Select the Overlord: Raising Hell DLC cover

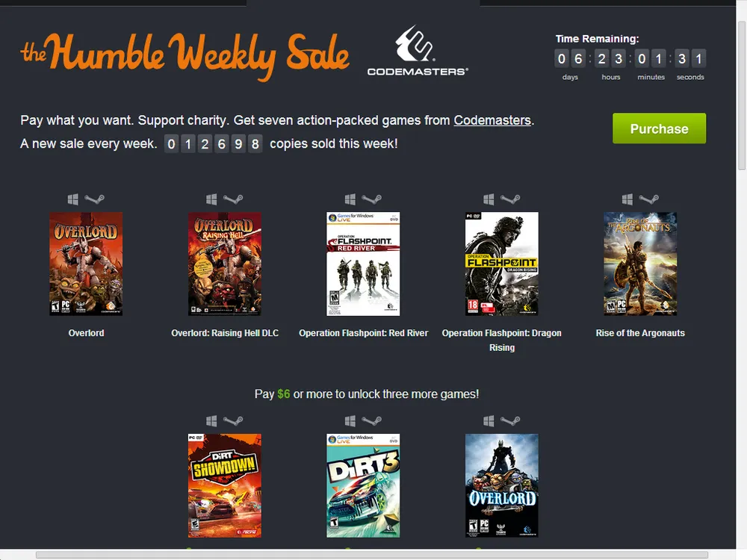(225, 264)
